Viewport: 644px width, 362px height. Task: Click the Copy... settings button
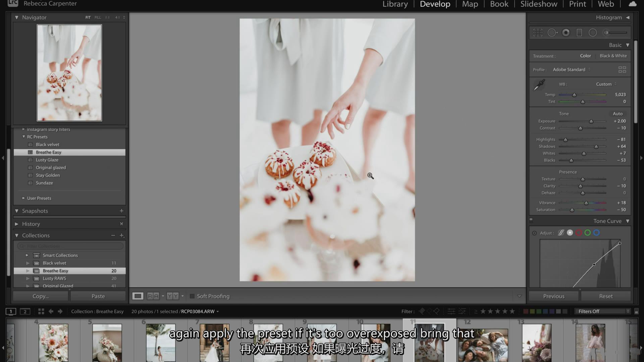click(41, 296)
